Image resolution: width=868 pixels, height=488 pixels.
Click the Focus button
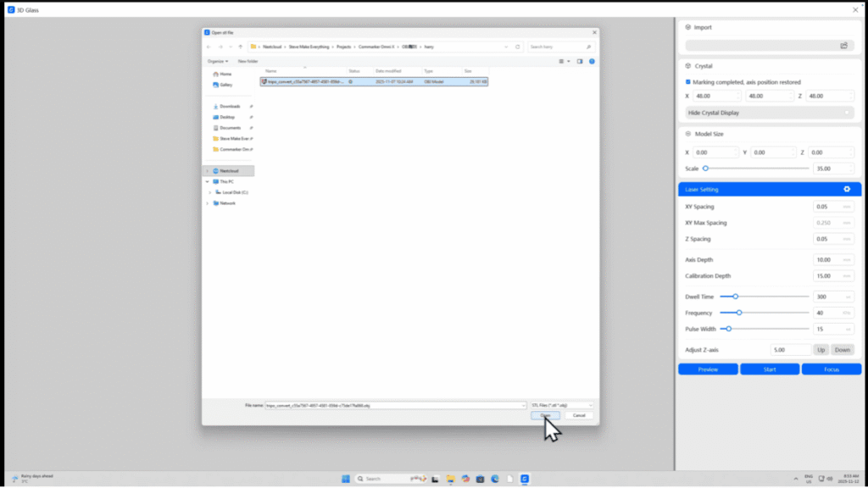coord(831,369)
